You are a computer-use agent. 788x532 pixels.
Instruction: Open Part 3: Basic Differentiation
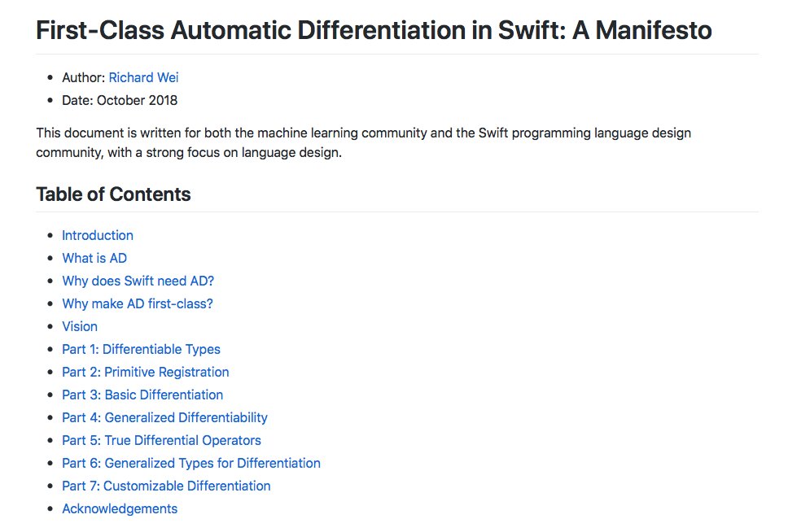142,395
